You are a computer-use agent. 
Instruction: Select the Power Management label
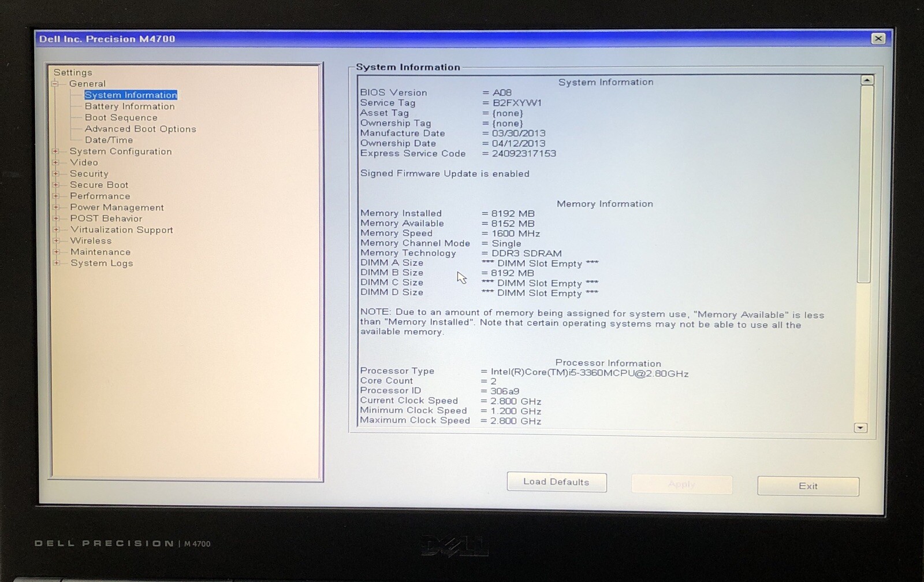pos(117,207)
